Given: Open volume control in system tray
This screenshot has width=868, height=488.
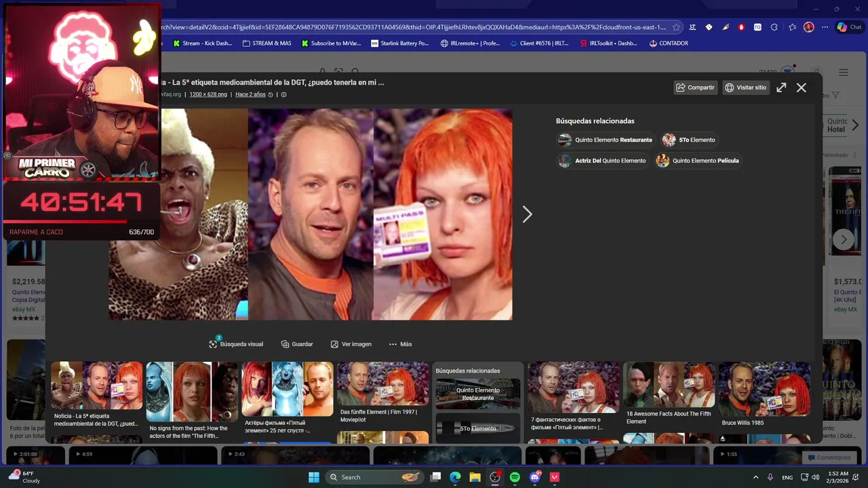Looking at the screenshot, I should 816,477.
